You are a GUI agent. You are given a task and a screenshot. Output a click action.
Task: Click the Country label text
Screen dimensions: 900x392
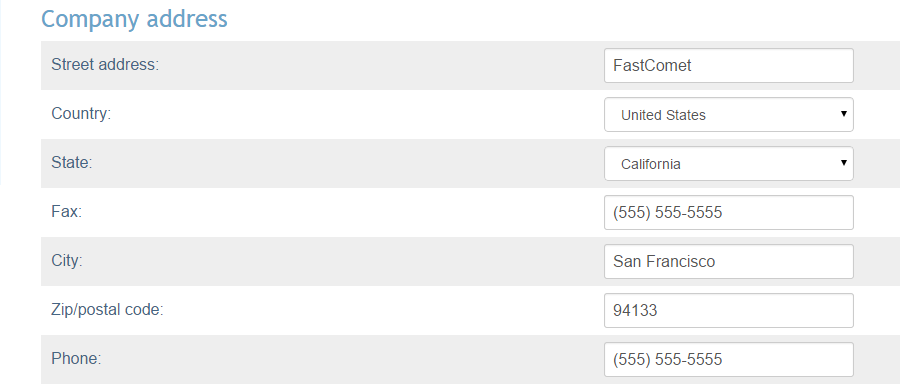tap(81, 114)
